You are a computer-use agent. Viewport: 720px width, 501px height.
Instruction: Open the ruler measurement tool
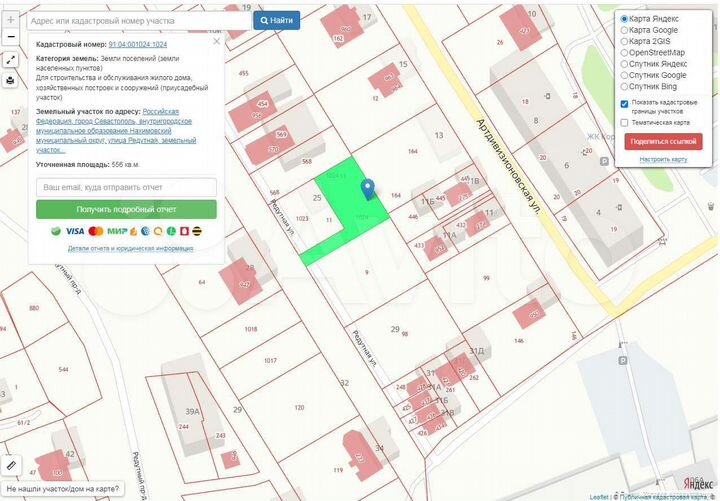pyautogui.click(x=11, y=465)
